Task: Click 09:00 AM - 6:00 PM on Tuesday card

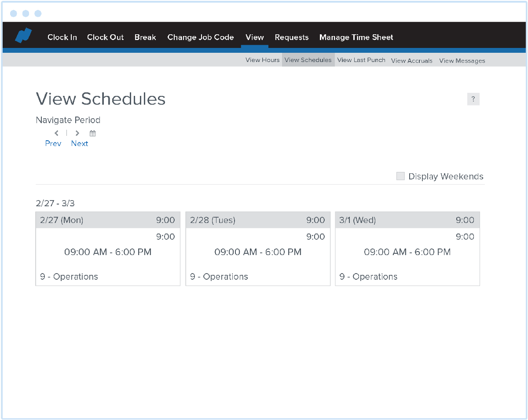Action: (258, 252)
